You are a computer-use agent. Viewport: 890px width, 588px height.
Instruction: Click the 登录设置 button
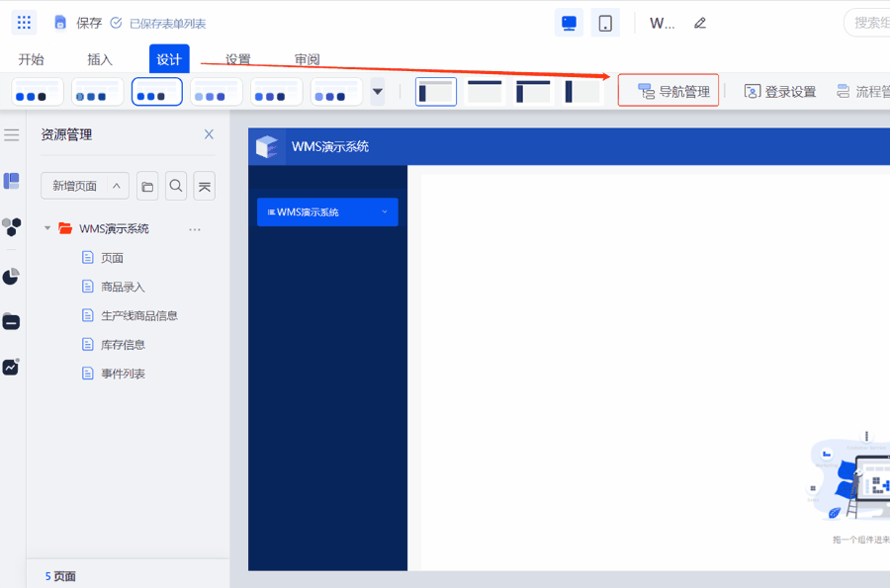pyautogui.click(x=780, y=92)
